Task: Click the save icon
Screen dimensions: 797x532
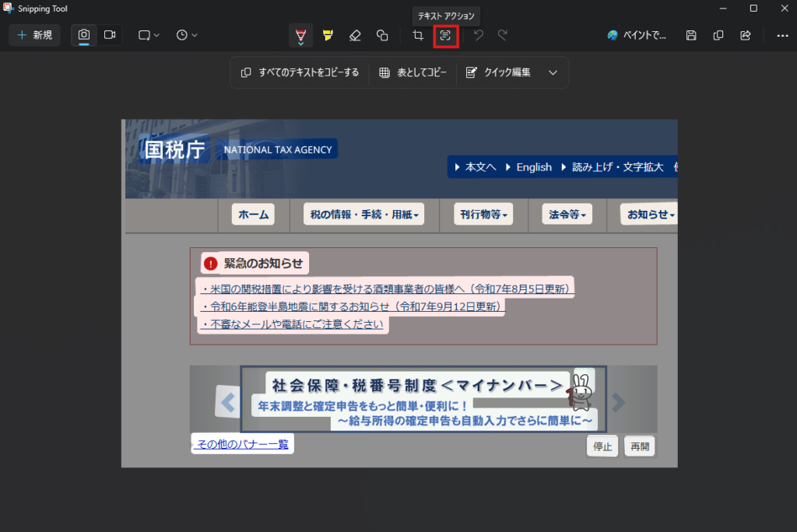Action: click(x=691, y=35)
